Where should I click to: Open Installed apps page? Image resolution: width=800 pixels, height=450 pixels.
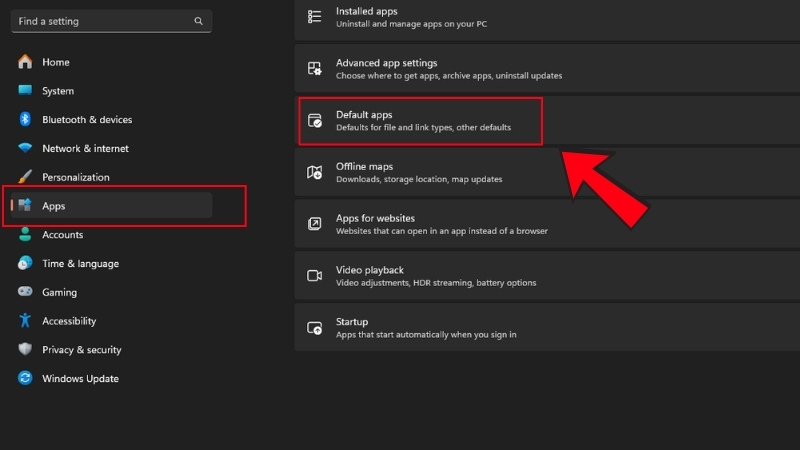coord(547,19)
